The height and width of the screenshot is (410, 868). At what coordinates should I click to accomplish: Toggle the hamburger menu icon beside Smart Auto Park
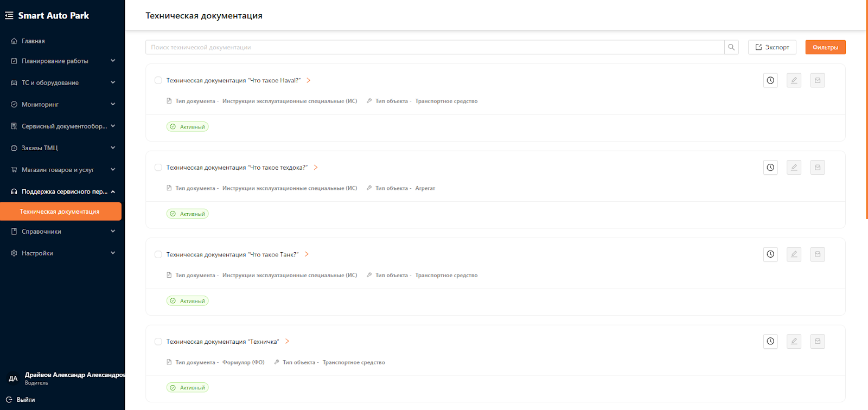pyautogui.click(x=9, y=15)
